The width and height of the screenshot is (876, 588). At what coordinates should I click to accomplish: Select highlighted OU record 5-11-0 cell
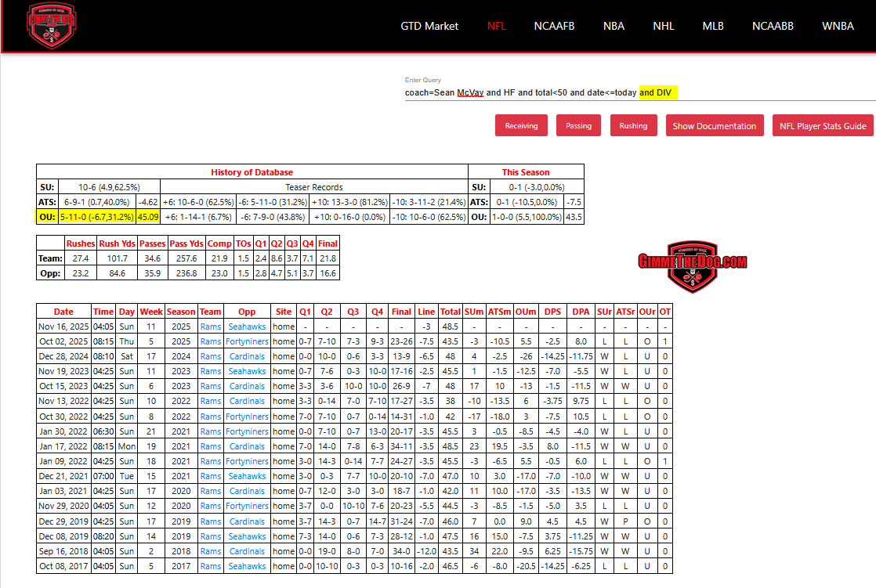click(x=96, y=217)
